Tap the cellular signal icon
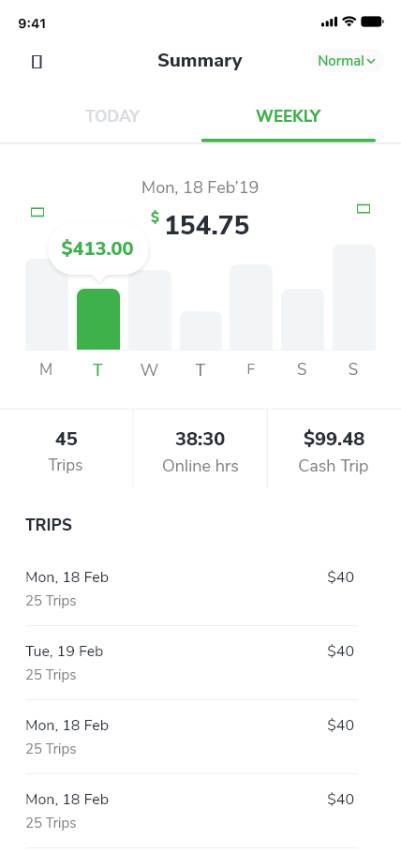 (x=329, y=22)
